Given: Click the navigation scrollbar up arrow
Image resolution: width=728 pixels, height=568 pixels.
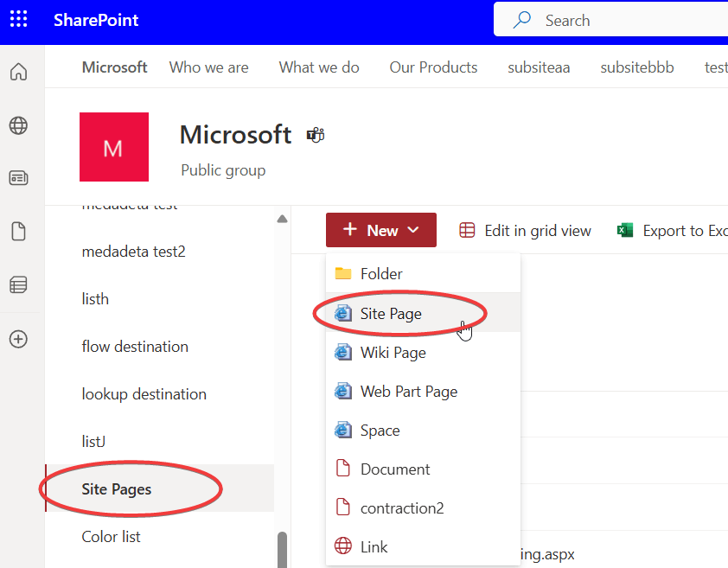Looking at the screenshot, I should point(282,219).
